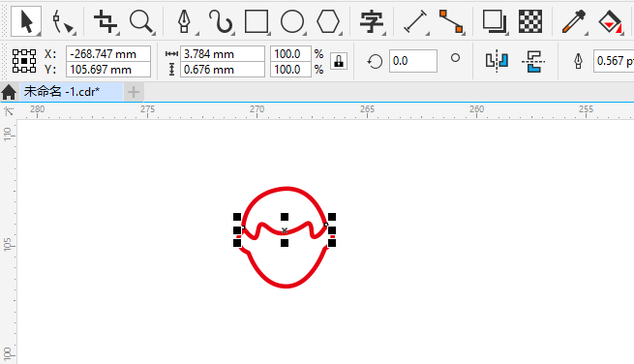This screenshot has width=634, height=364.
Task: Add a new document with plus tab
Action: point(134,92)
